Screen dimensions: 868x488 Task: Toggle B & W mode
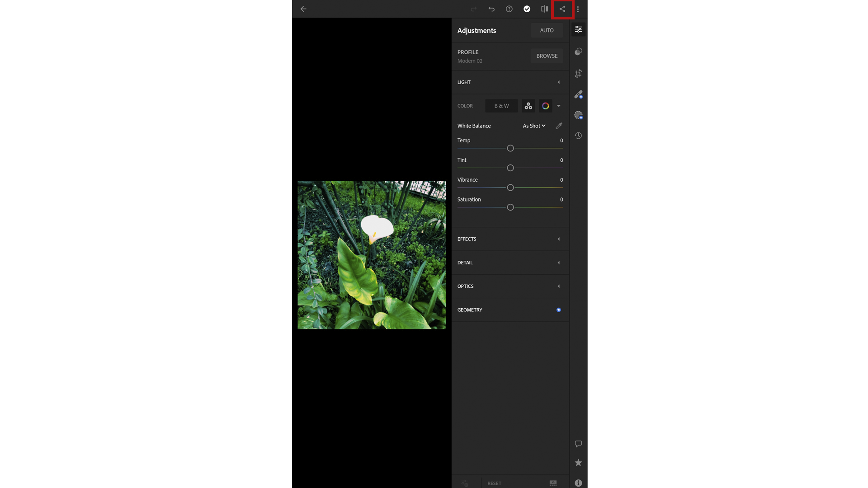pyautogui.click(x=501, y=106)
